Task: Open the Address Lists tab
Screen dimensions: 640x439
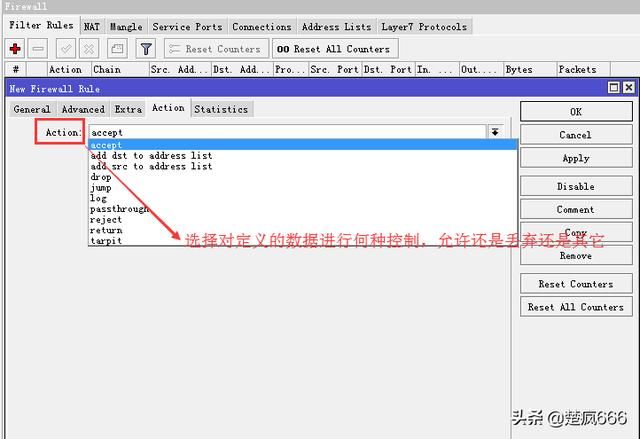Action: [337, 27]
